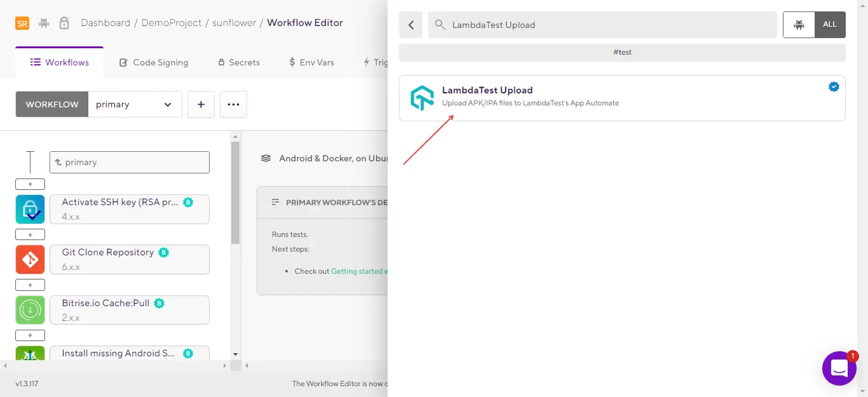
Task: Open the chat support bubble
Action: (839, 368)
